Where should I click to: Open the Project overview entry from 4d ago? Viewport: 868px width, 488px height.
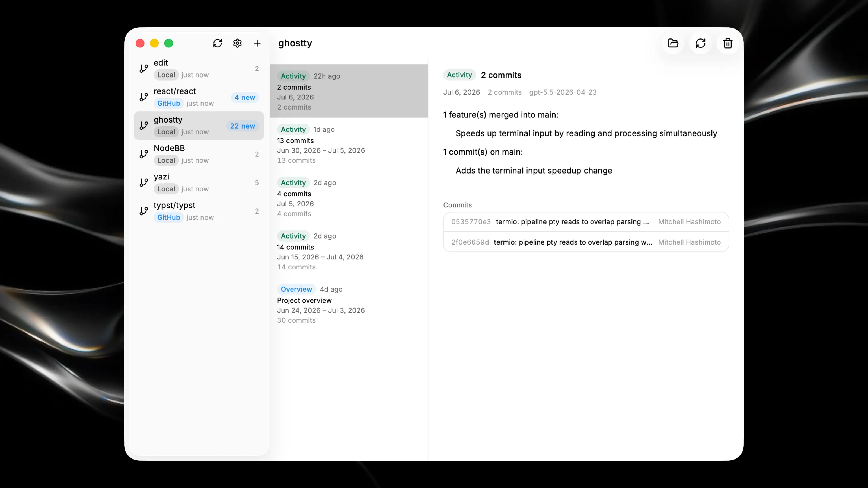click(348, 304)
